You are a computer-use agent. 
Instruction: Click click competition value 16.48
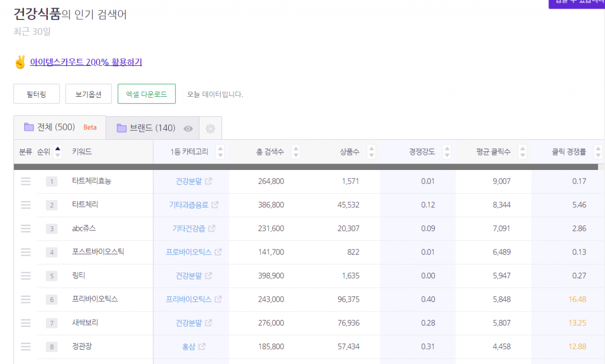[578, 299]
